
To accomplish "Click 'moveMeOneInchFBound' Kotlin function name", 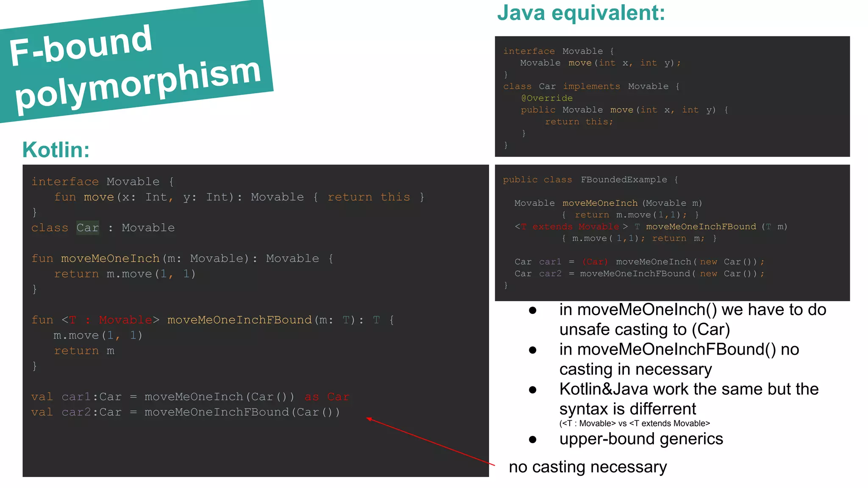I will pos(239,320).
